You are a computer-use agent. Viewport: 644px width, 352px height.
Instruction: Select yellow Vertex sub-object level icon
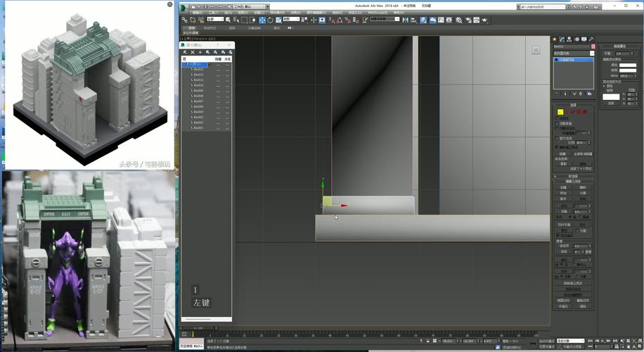560,112
